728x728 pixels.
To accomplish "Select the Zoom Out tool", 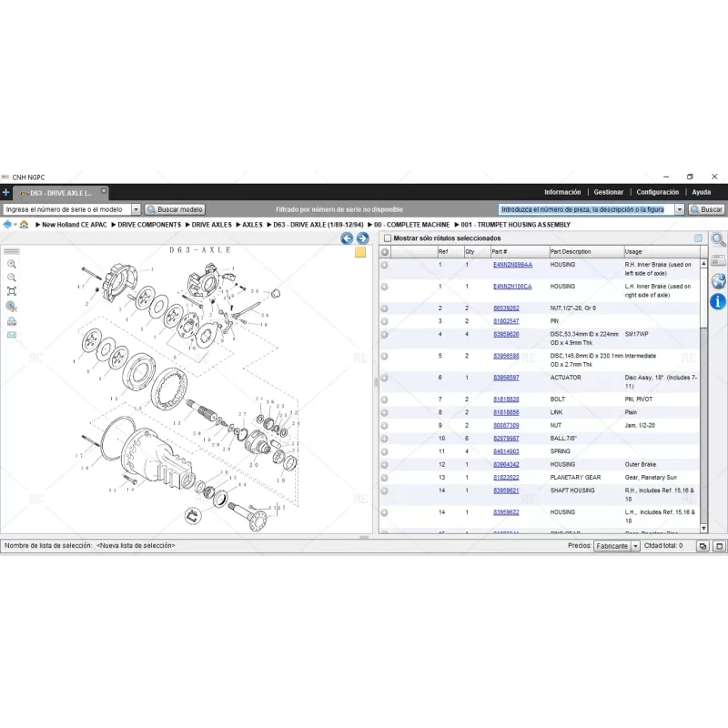I will point(12,278).
